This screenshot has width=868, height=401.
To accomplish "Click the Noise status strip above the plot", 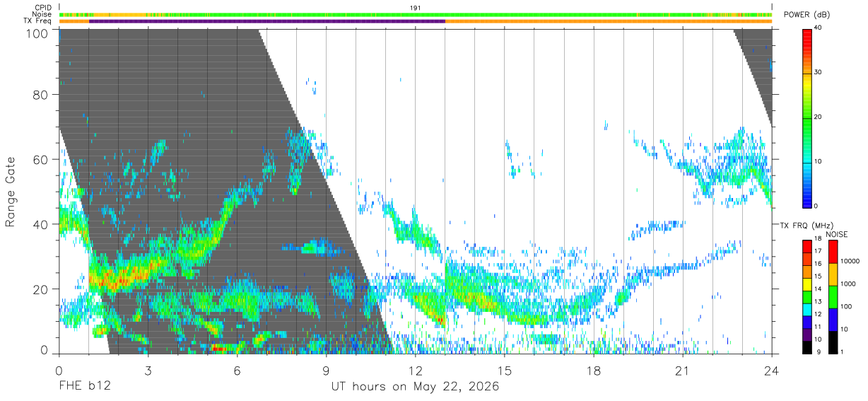I will pyautogui.click(x=416, y=14).
